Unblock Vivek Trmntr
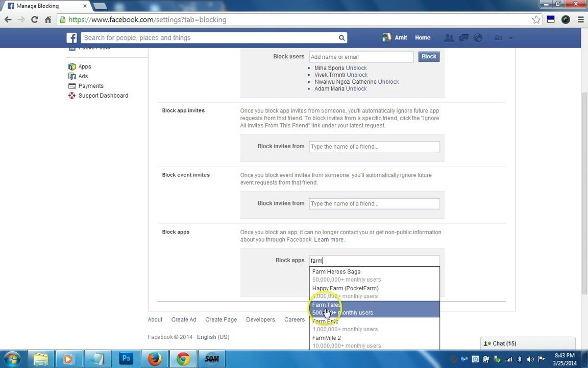 (357, 75)
